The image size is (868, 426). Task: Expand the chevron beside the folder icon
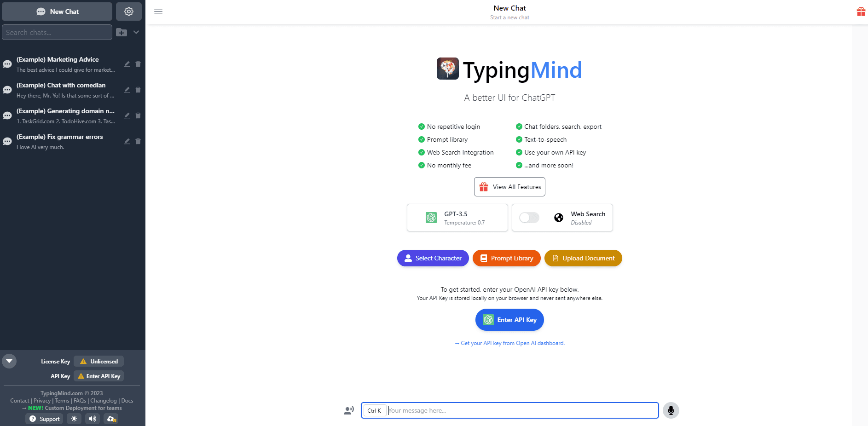(136, 32)
